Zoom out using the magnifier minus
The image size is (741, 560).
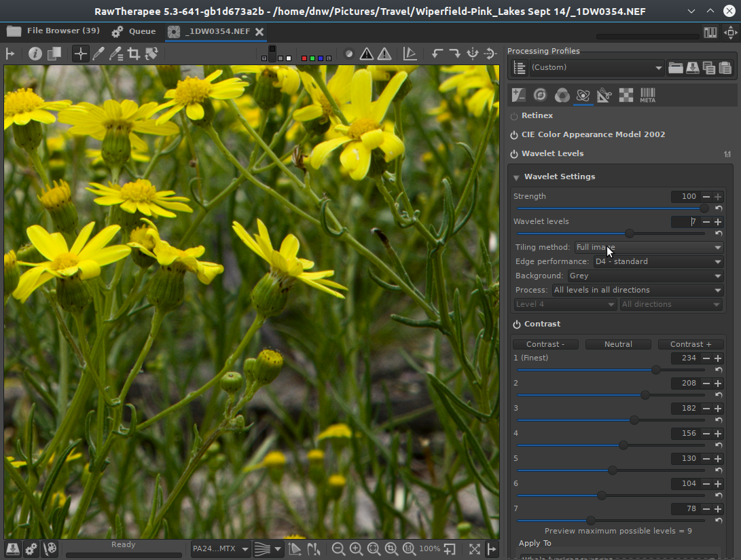click(x=338, y=548)
